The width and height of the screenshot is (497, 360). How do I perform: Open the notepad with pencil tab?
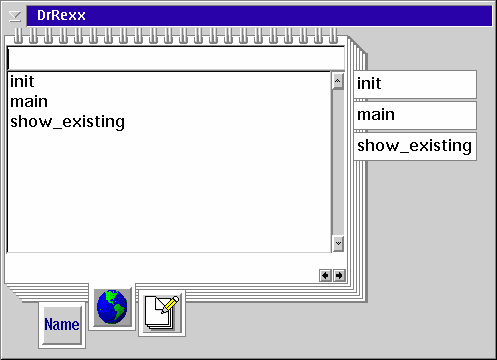162,313
